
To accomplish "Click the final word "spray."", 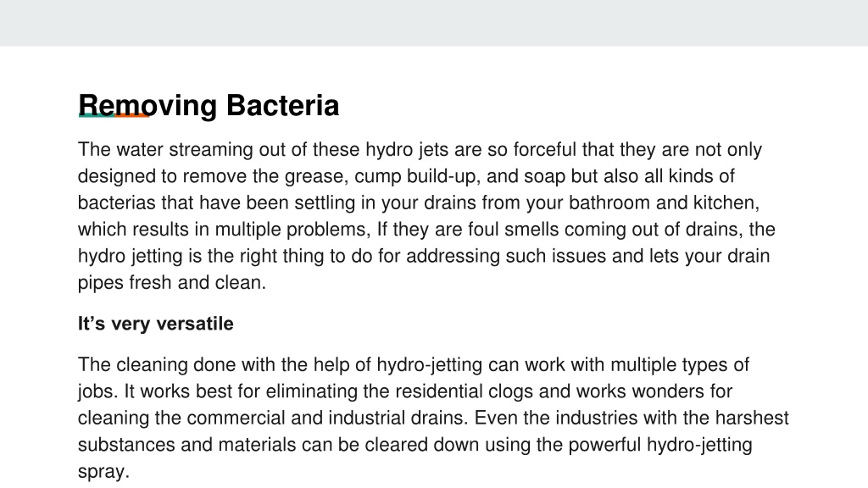I will [x=103, y=471].
